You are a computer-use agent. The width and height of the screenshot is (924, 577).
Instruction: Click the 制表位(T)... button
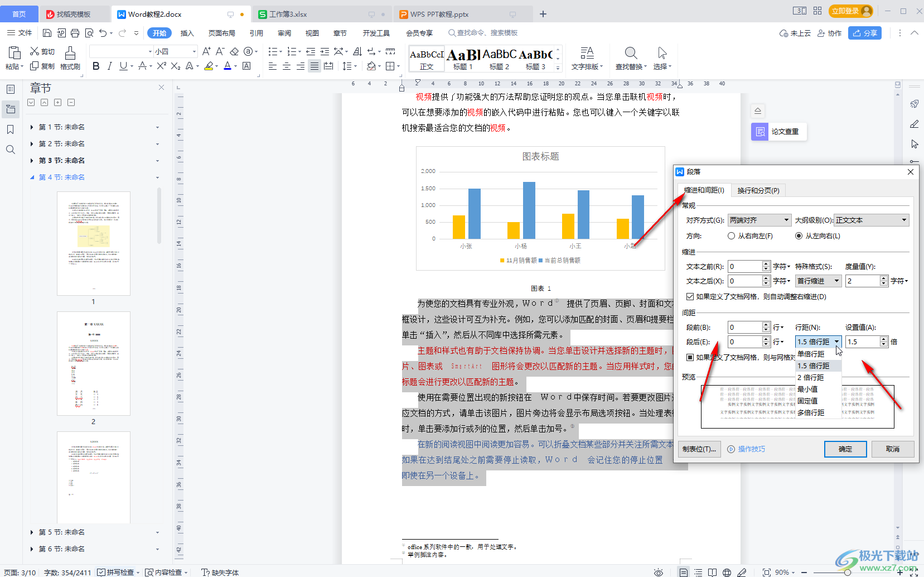point(699,449)
